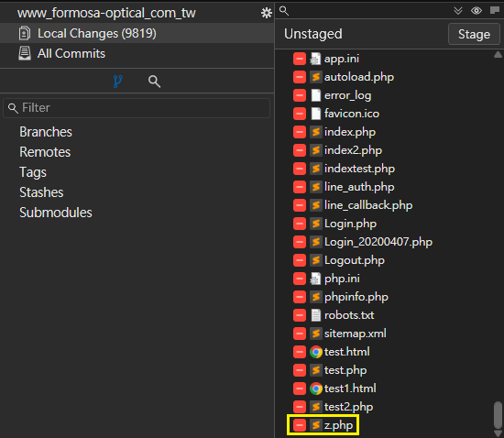Focus the Filter input field
Viewport: 504px width, 438px height.
point(137,108)
